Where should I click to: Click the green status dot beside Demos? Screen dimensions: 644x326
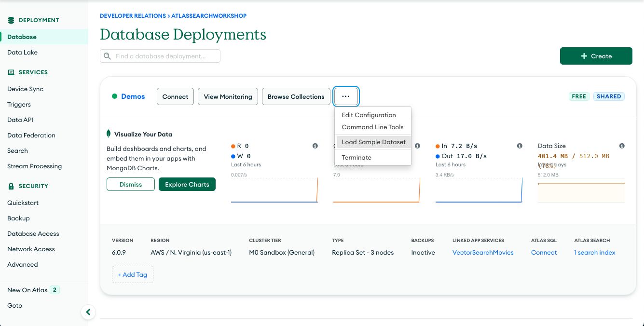115,96
